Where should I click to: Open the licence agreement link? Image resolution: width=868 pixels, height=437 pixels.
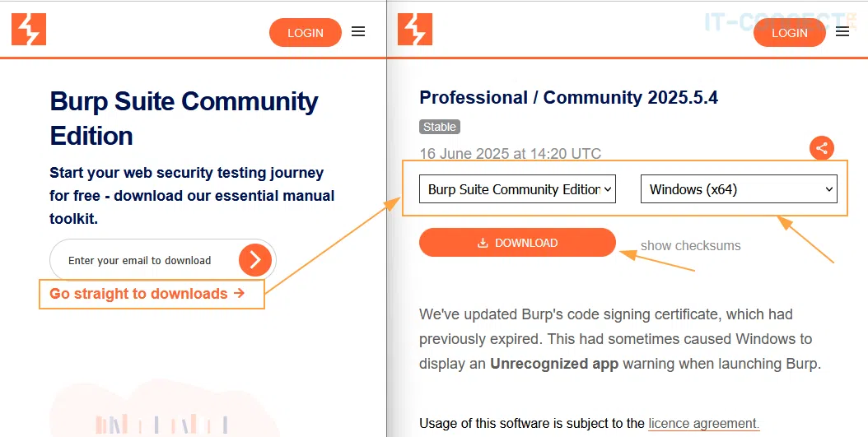[703, 424]
